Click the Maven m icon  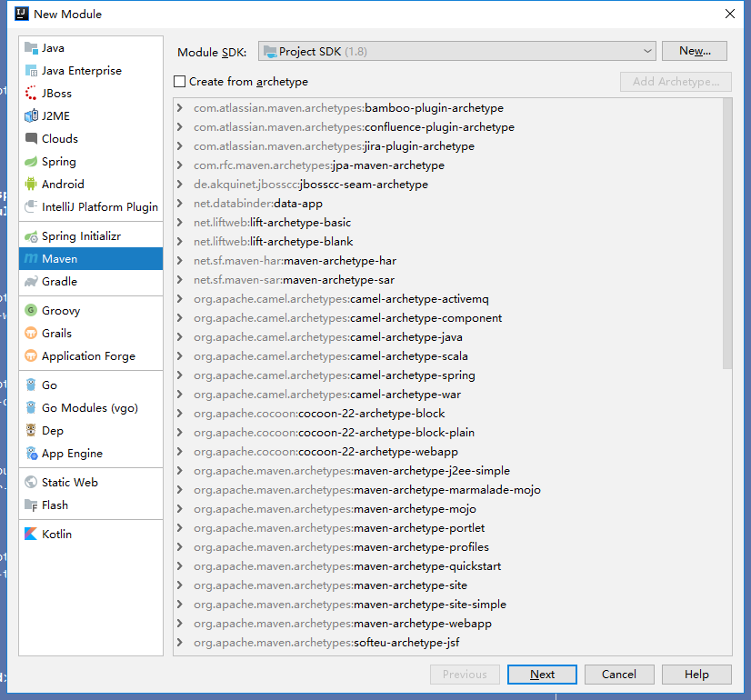pos(31,259)
